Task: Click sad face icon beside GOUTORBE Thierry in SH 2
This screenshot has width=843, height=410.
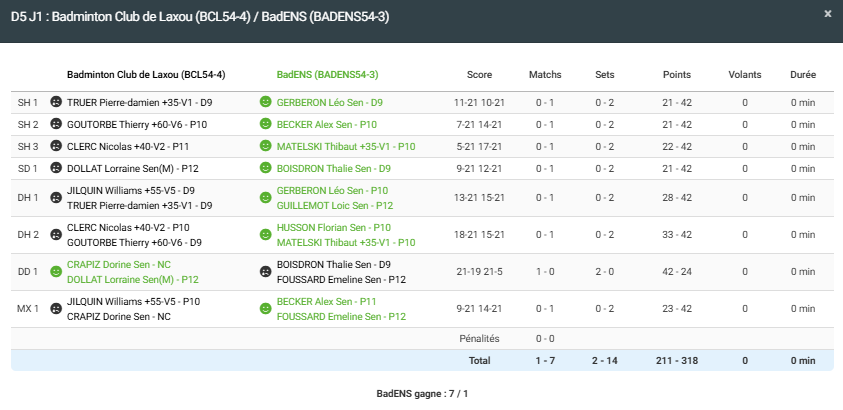Action: click(x=56, y=124)
